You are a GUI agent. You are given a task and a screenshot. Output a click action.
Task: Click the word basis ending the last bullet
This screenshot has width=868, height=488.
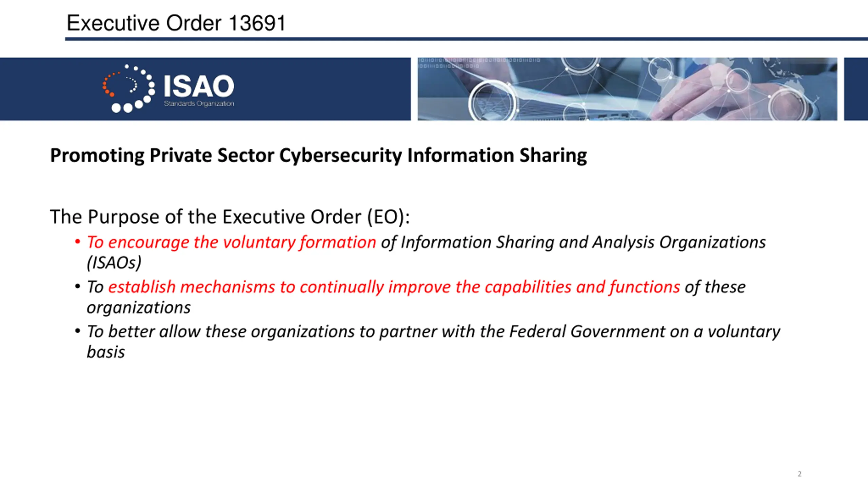(106, 352)
